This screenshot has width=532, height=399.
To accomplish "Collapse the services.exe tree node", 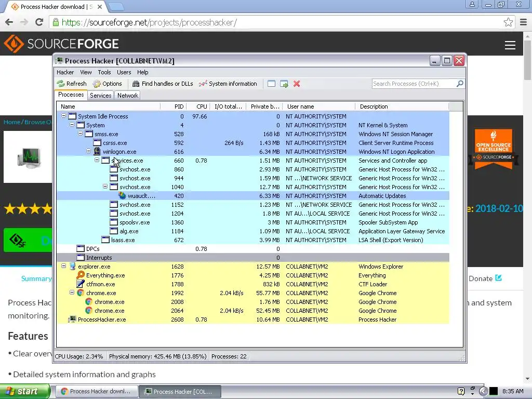I will [x=97, y=160].
